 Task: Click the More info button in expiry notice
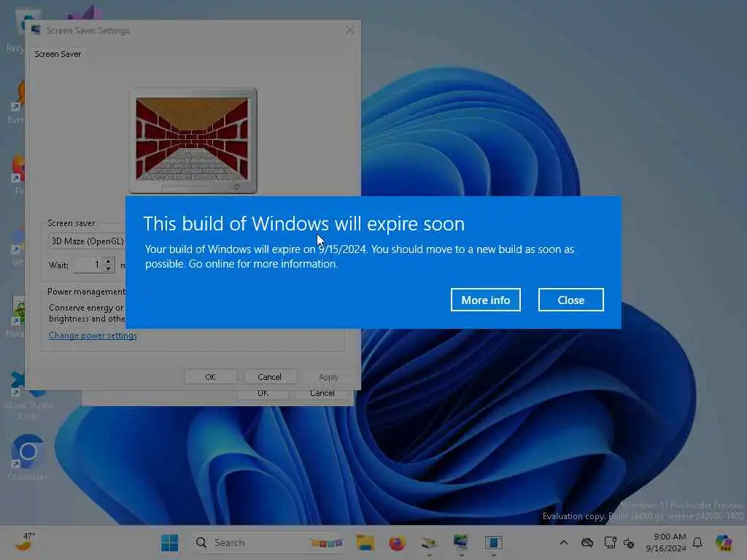(x=485, y=300)
